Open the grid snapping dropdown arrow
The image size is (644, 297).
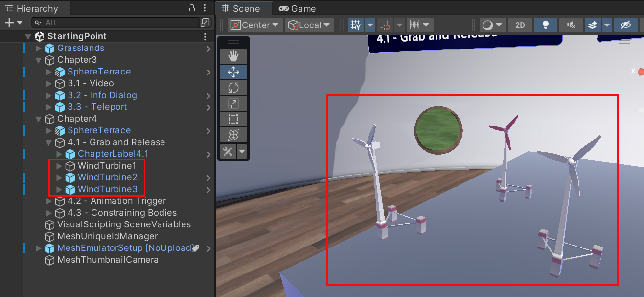click(x=400, y=25)
